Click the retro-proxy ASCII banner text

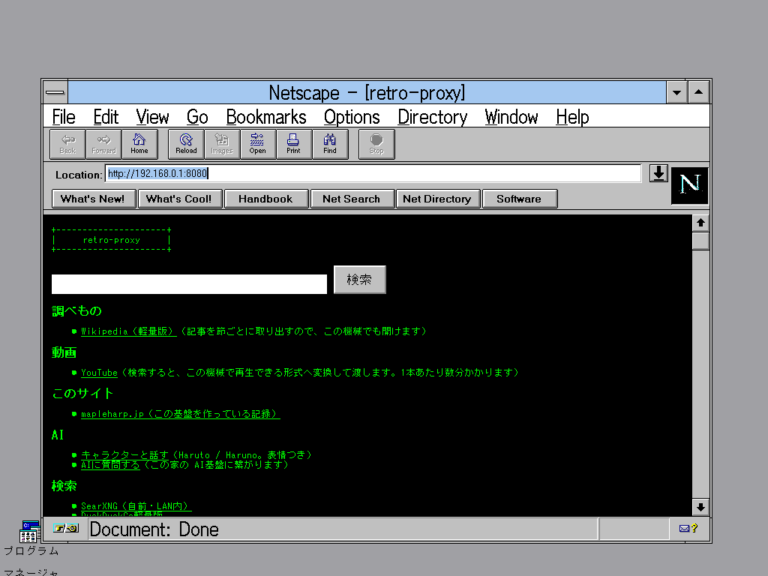coord(112,240)
